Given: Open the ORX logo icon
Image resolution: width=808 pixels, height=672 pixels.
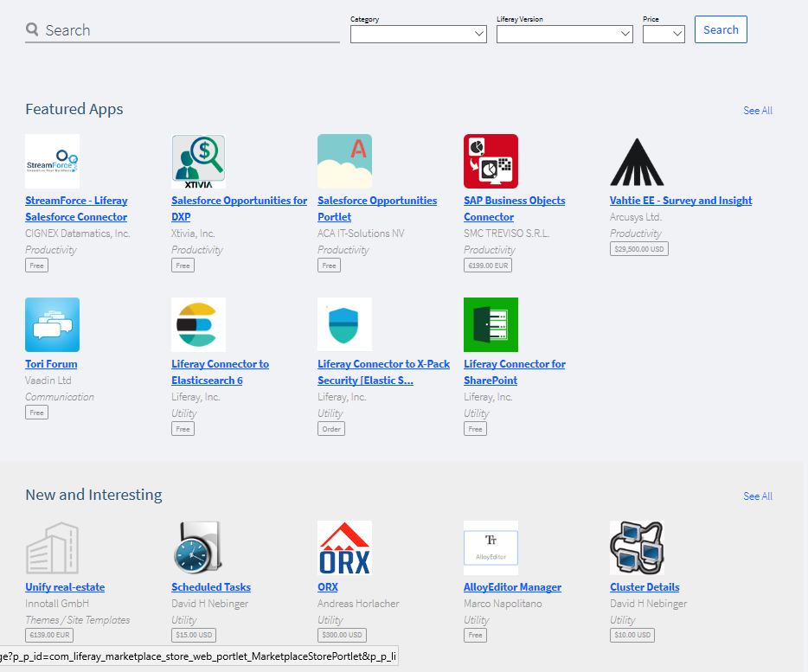Looking at the screenshot, I should [x=344, y=547].
